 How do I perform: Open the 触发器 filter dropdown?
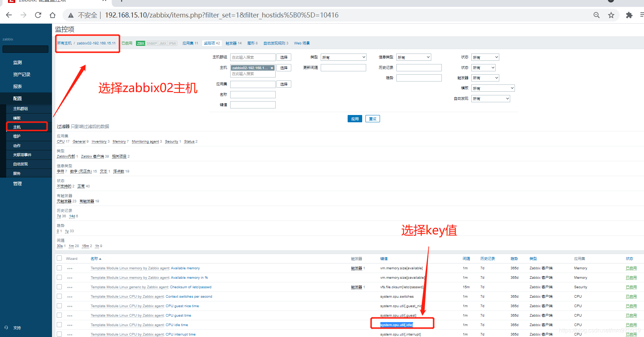pos(485,78)
